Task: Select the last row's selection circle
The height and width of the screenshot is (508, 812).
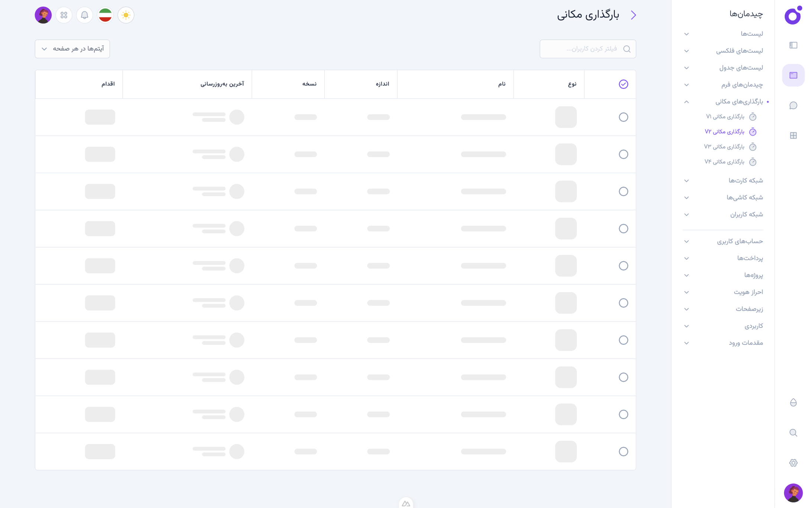Action: [623, 451]
